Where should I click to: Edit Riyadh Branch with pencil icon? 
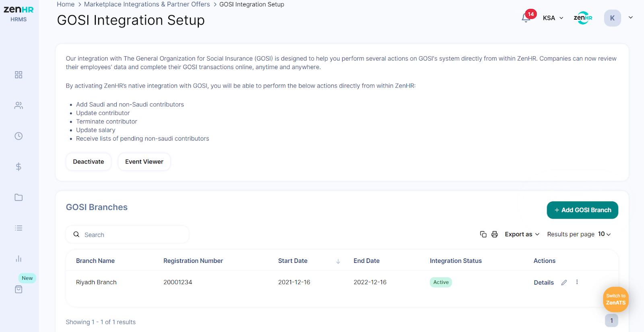pyautogui.click(x=564, y=283)
